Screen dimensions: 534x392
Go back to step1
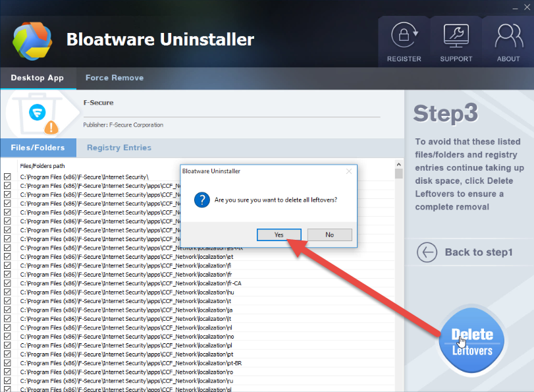pyautogui.click(x=465, y=252)
